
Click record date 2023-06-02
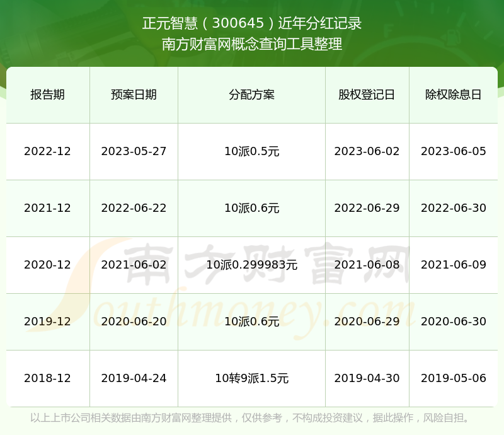367,151
